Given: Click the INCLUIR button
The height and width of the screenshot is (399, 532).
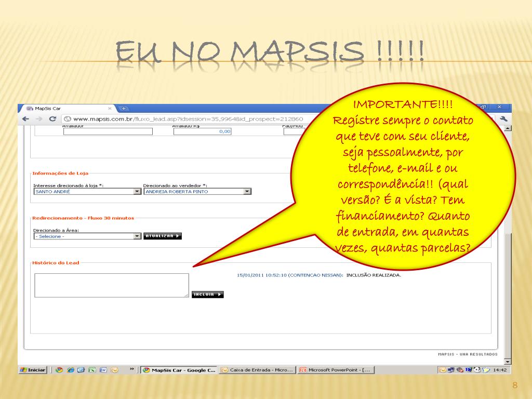Looking at the screenshot, I should pos(208,295).
